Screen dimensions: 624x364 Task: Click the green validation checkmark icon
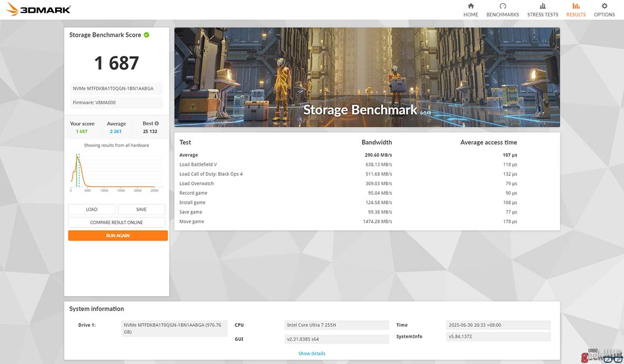click(x=146, y=35)
